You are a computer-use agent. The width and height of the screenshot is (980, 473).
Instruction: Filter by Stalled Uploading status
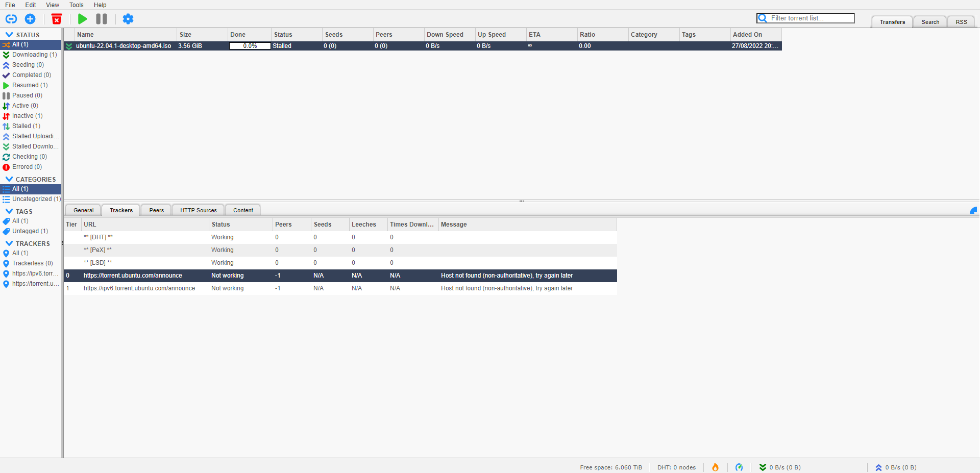coord(31,136)
